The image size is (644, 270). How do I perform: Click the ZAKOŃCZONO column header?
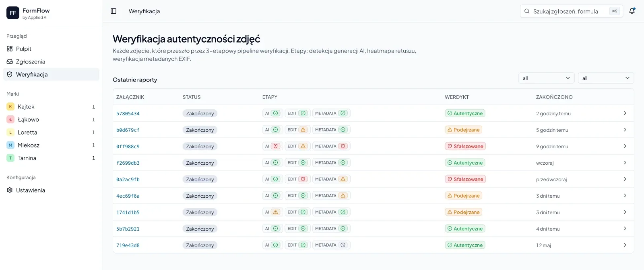554,97
